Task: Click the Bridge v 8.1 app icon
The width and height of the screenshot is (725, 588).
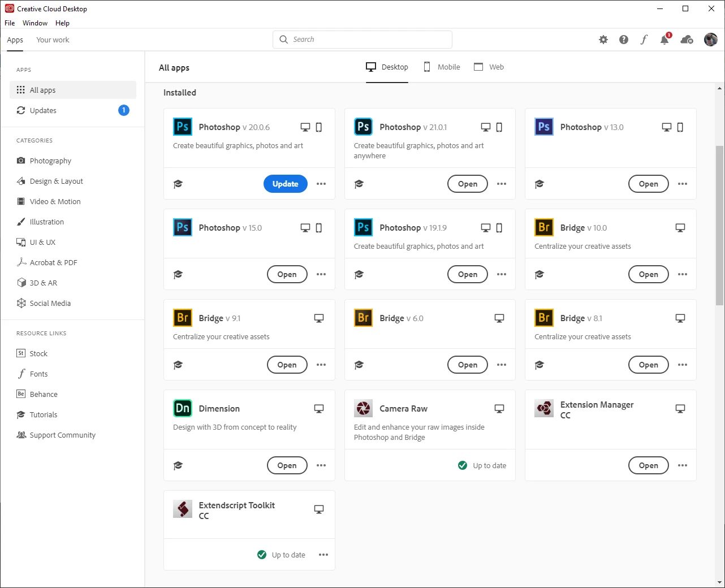Action: point(544,318)
